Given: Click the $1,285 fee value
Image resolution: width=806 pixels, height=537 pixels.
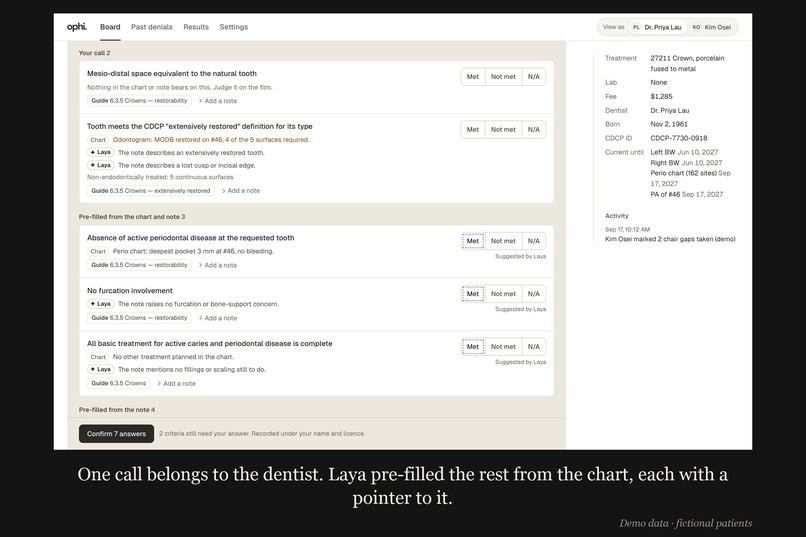Looking at the screenshot, I should (661, 97).
